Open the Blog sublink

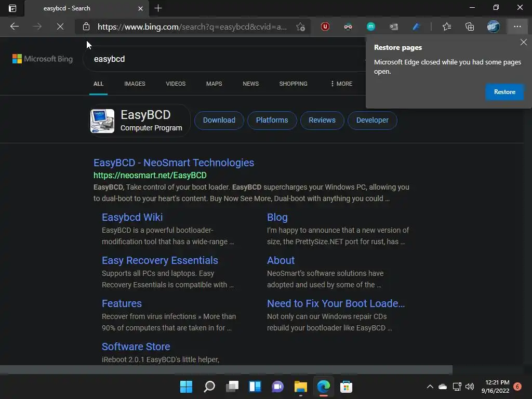coord(277,217)
